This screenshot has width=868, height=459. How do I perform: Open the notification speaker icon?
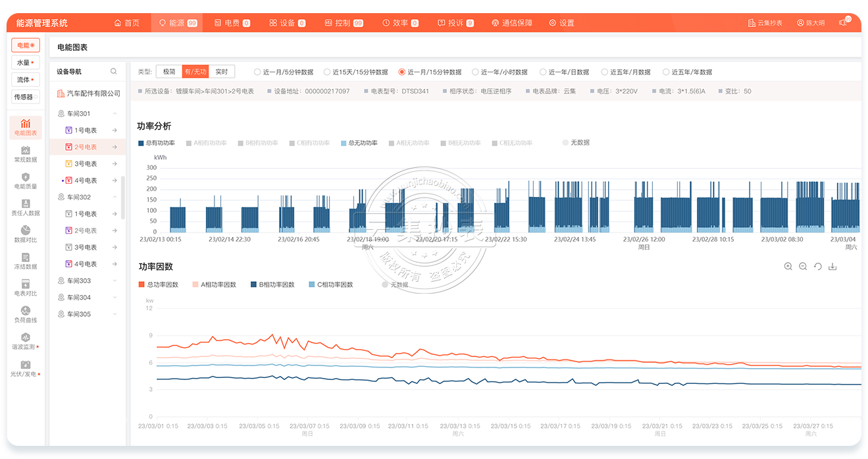point(843,23)
